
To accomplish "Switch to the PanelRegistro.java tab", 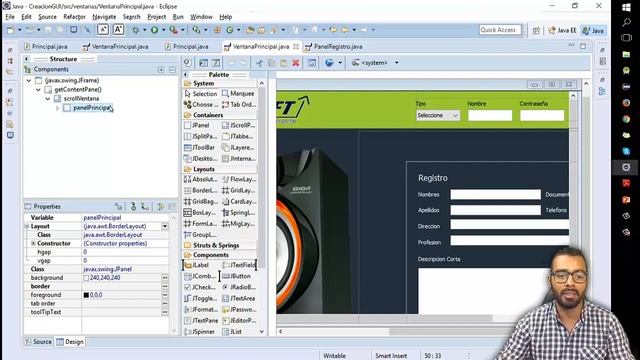I will pyautogui.click(x=333, y=47).
